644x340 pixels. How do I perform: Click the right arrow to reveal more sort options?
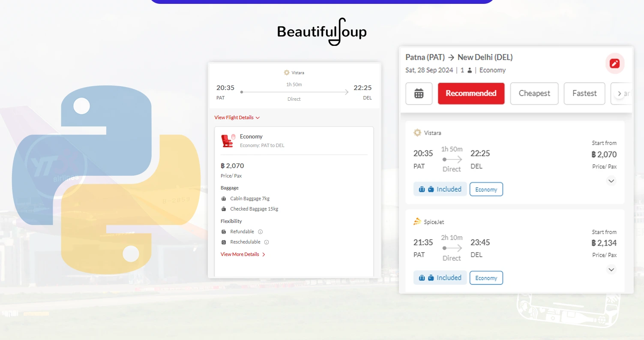620,93
